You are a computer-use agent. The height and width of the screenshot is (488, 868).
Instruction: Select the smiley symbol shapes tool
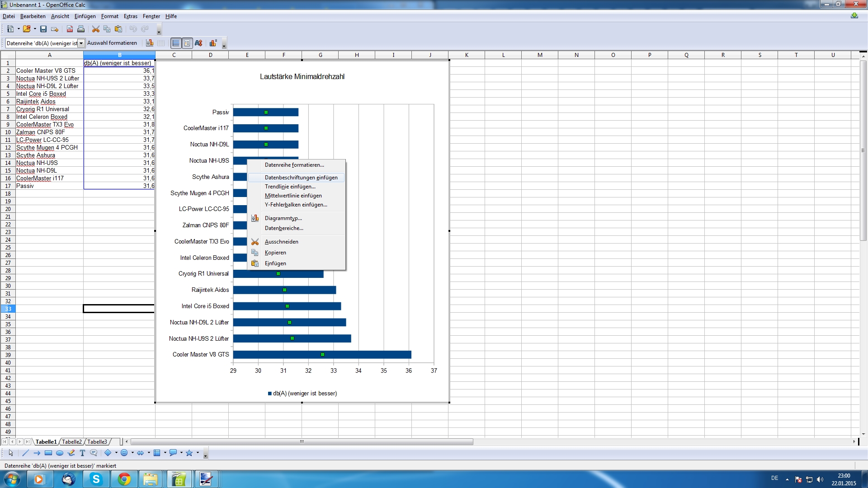(x=124, y=453)
